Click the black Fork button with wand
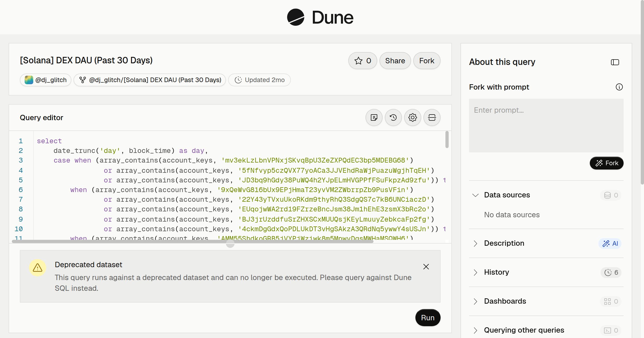 click(x=607, y=163)
